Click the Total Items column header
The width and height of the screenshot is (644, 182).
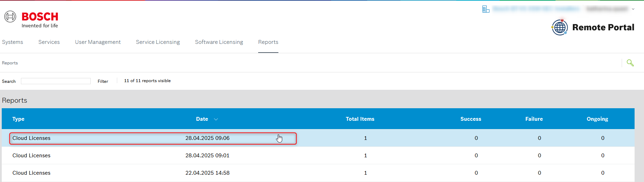tap(360, 119)
